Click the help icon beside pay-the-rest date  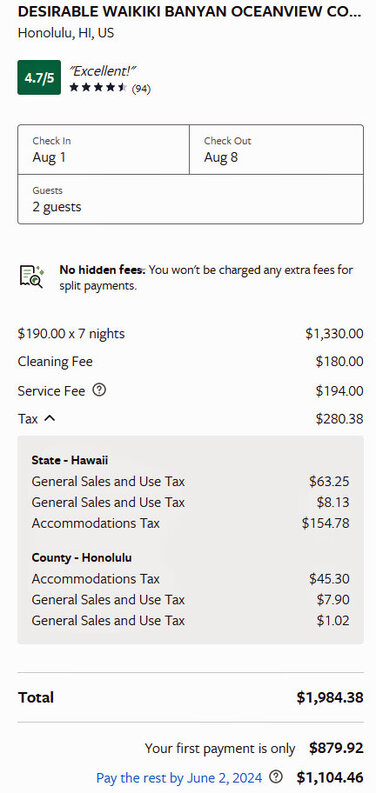275,776
